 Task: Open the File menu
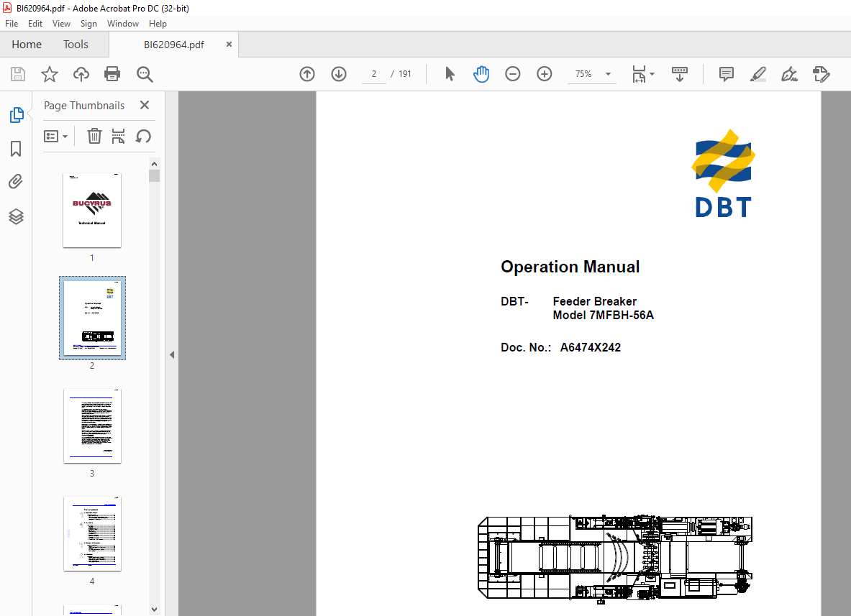click(12, 24)
